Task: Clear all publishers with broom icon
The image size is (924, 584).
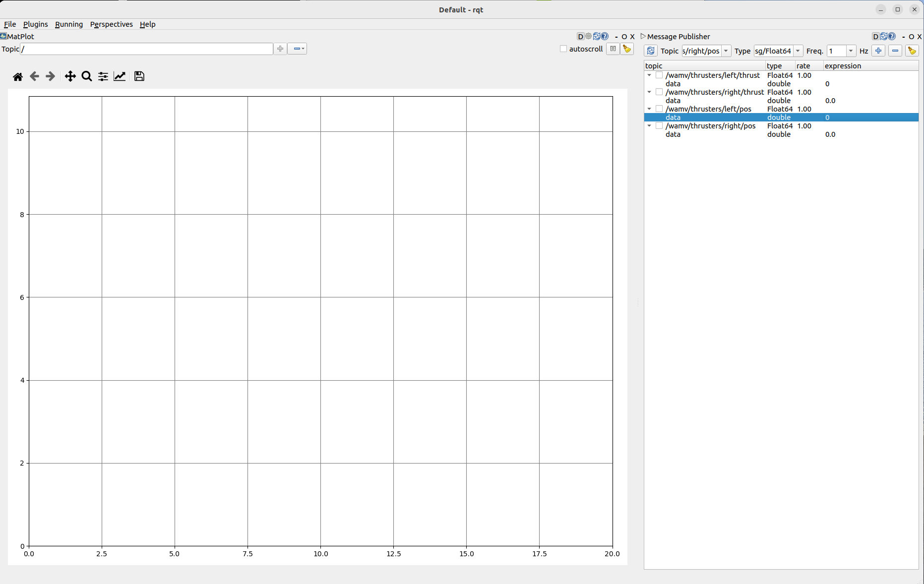Action: pyautogui.click(x=912, y=51)
